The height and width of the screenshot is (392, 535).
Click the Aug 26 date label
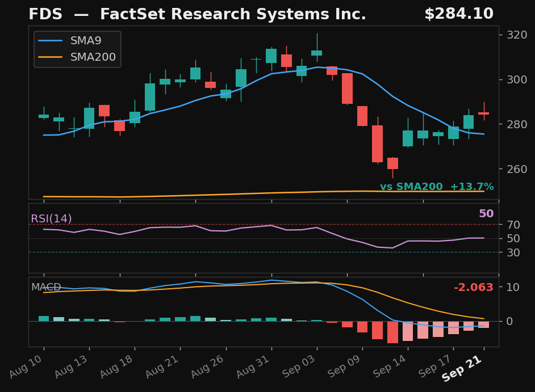(x=208, y=366)
